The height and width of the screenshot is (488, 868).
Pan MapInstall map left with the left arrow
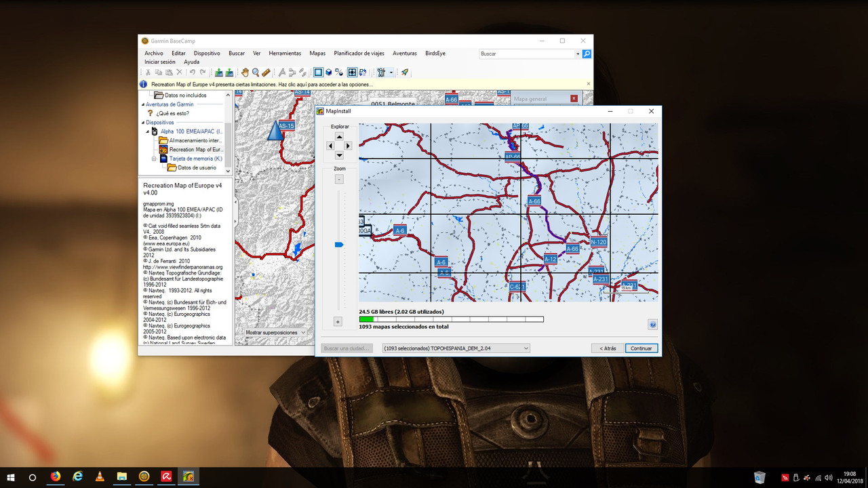click(x=330, y=146)
